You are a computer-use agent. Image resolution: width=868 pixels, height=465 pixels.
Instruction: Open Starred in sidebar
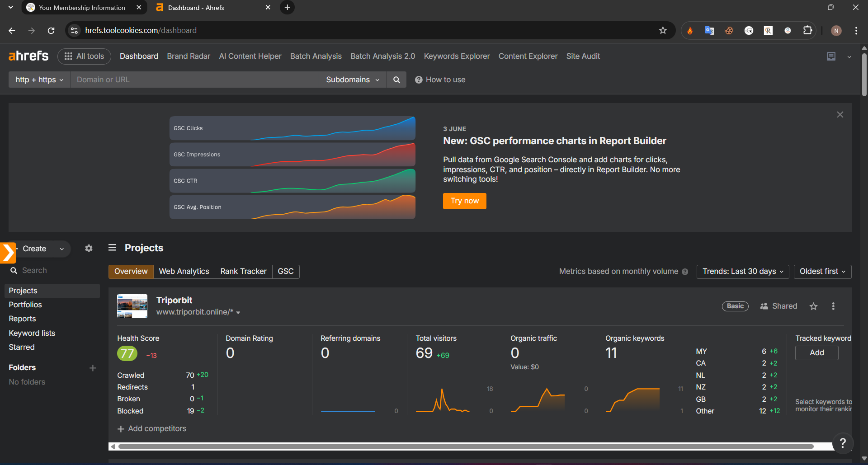22,348
